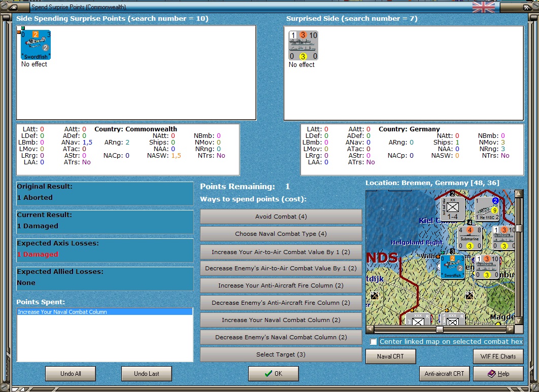
Task: Click 'No effect' under the Swordfish counter
Action: pos(34,64)
